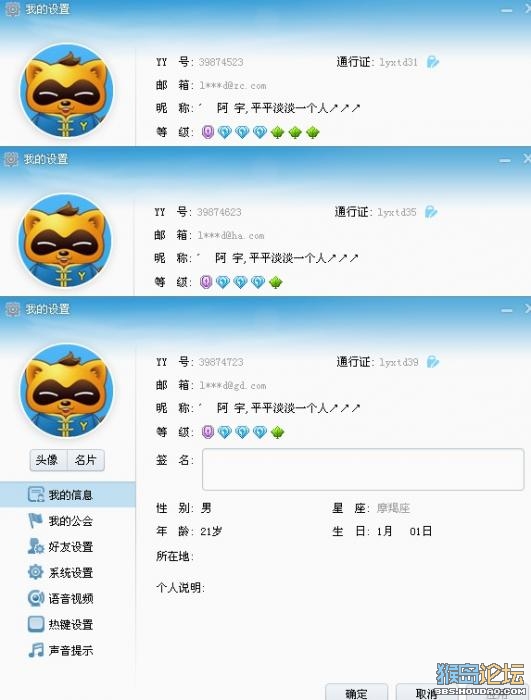This screenshot has width=531, height=700.
Task: Click the 确定 confirm button
Action: tap(356, 692)
